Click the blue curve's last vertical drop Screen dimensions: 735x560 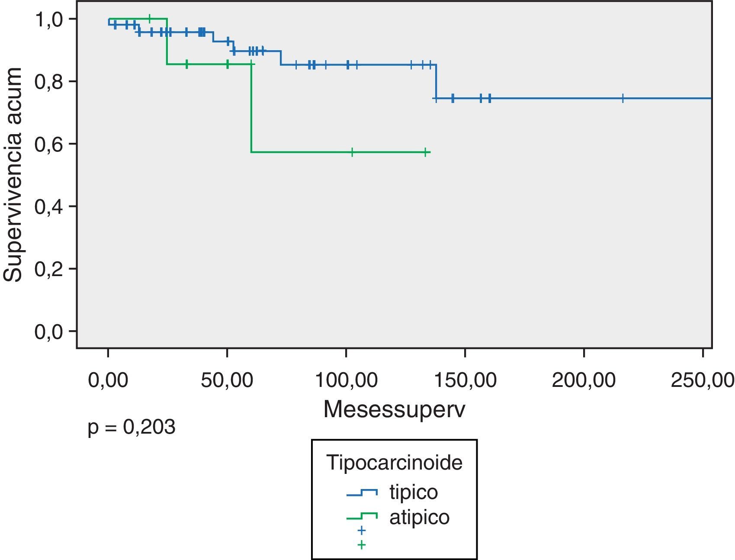pos(436,82)
